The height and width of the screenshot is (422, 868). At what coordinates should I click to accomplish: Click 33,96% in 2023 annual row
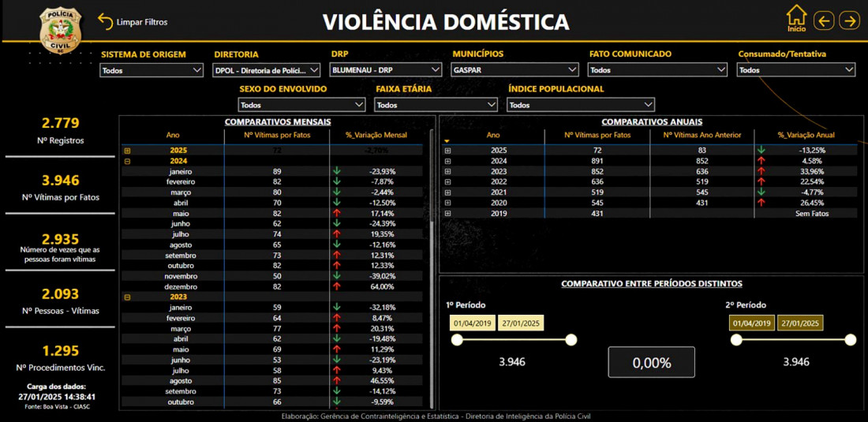point(811,171)
